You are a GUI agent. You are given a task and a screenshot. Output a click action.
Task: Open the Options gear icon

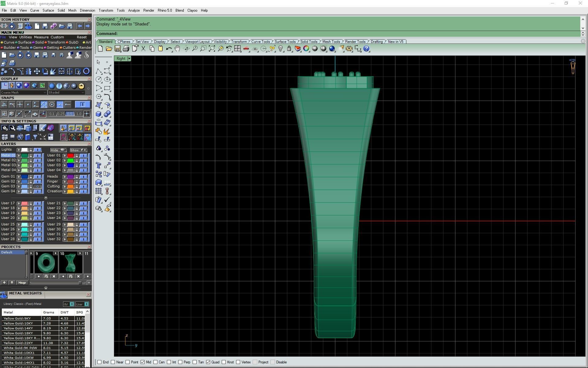click(349, 49)
